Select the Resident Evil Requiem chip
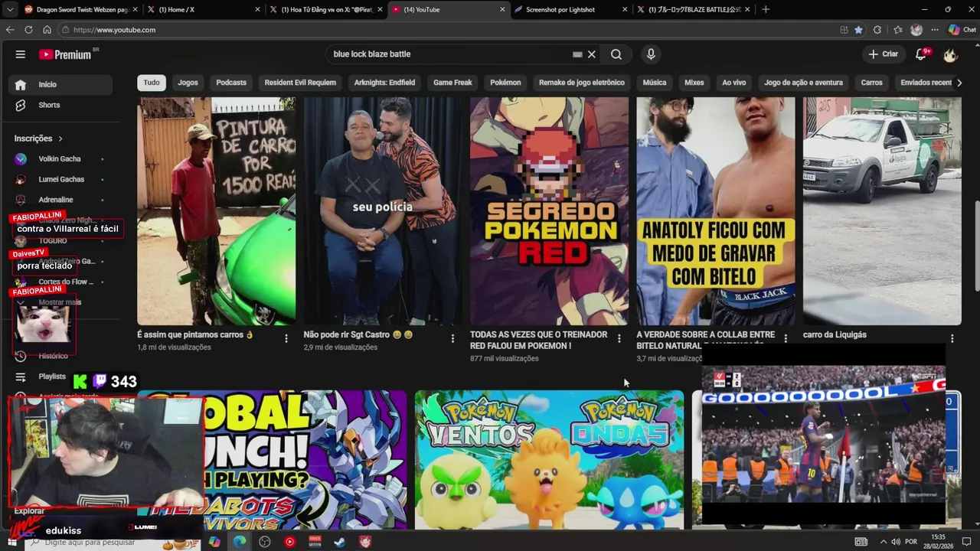This screenshot has height=551, width=980. click(x=300, y=83)
